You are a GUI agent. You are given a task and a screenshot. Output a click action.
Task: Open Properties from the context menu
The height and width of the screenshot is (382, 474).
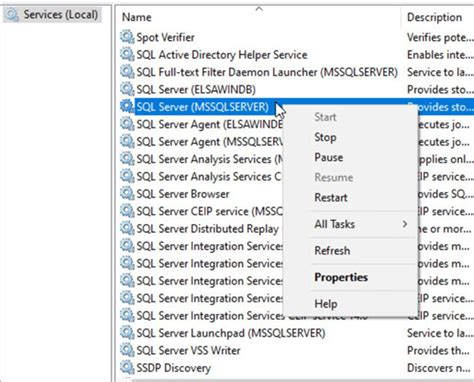[x=341, y=277]
